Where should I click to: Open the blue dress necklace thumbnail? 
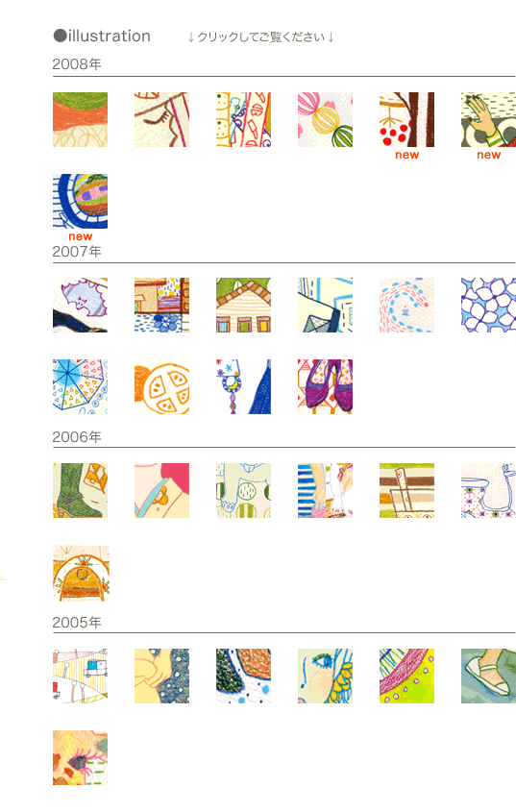[243, 386]
